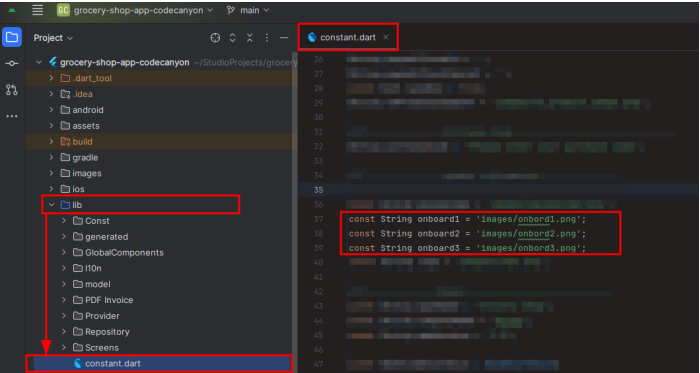
Task: Hide the Project panel with minimize dash
Action: pyautogui.click(x=284, y=38)
